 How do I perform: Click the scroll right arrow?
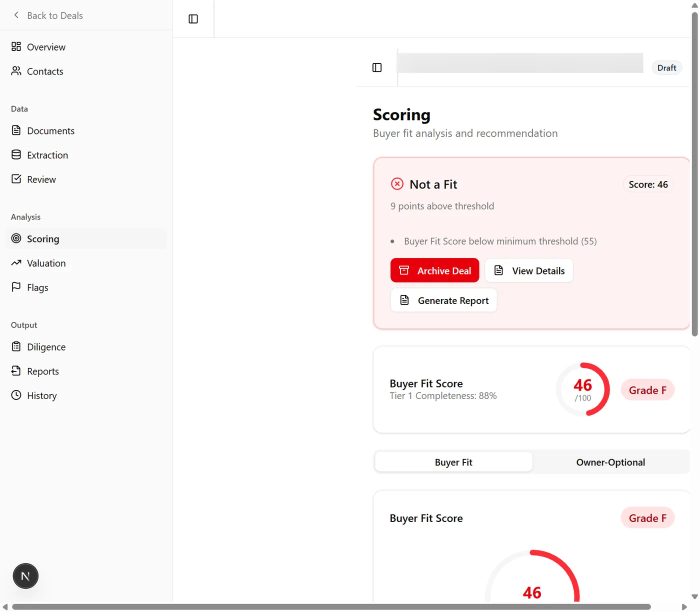pos(684,607)
